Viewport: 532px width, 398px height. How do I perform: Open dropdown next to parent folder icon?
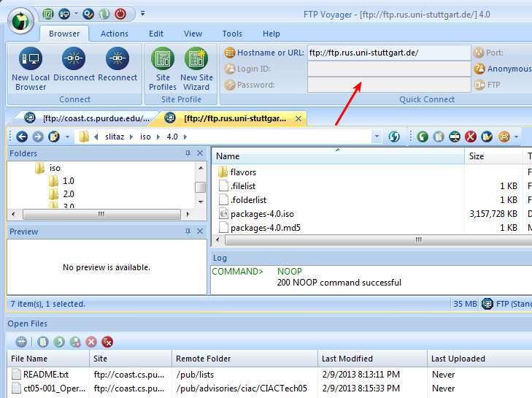click(x=67, y=137)
